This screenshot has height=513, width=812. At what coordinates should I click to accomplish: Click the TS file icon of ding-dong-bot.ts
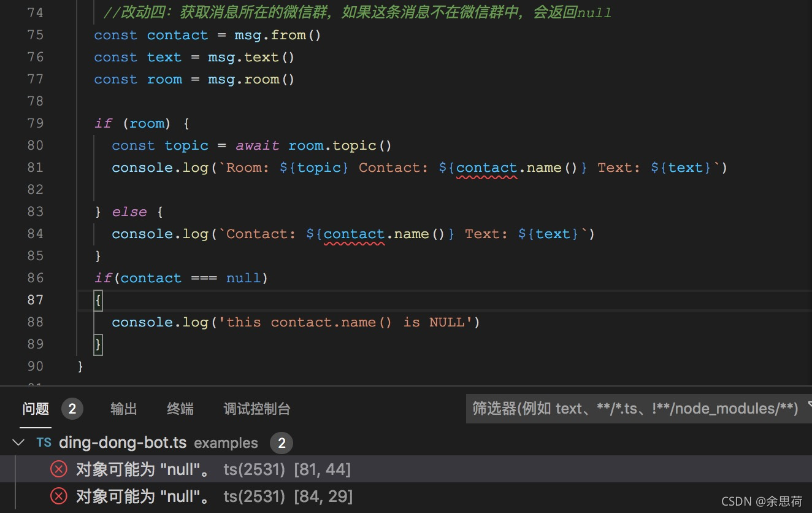(44, 442)
